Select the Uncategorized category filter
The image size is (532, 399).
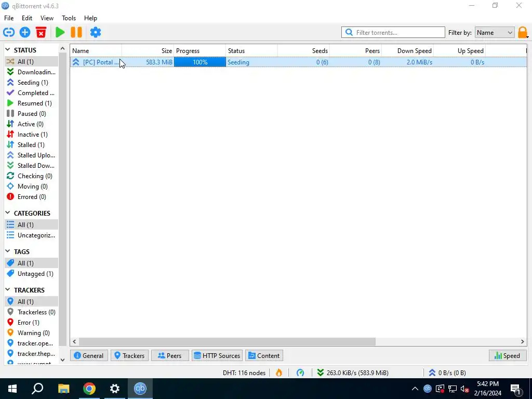[x=31, y=235]
